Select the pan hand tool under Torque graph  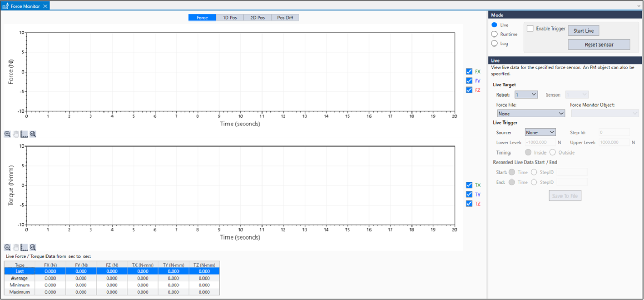[15, 248]
